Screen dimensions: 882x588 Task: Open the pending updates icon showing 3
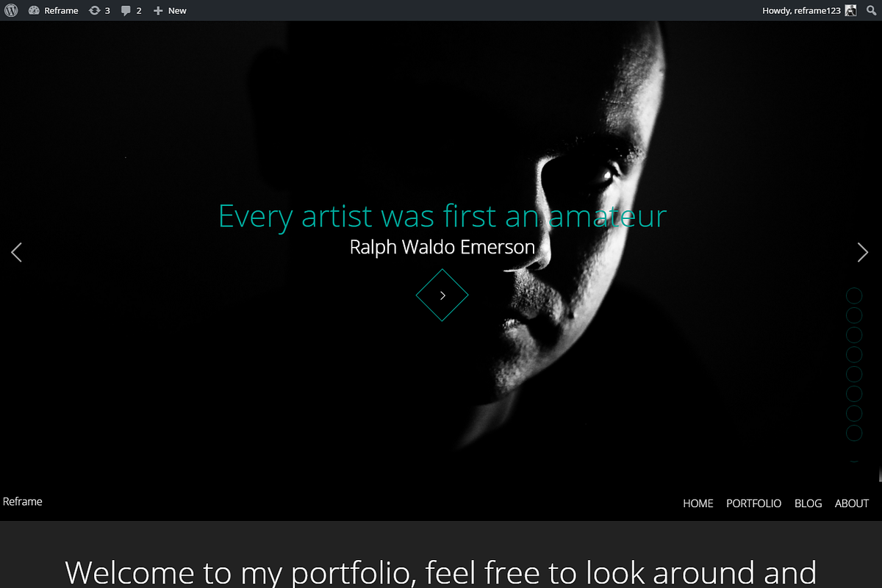[x=95, y=10]
